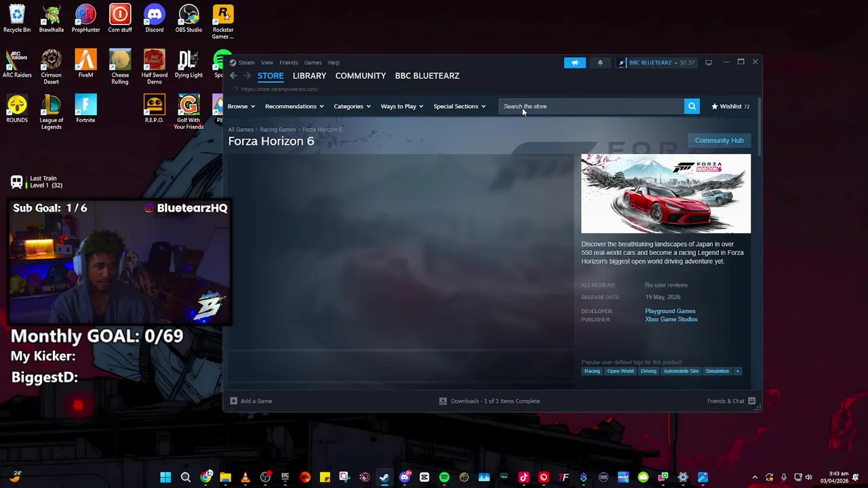This screenshot has width=868, height=488.
Task: Expand the Browse dropdown in Steam store
Action: [x=241, y=106]
